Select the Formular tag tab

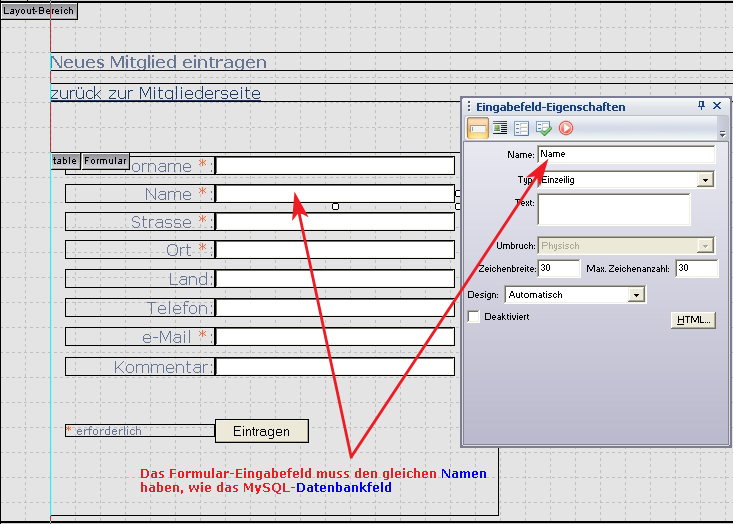click(105, 161)
